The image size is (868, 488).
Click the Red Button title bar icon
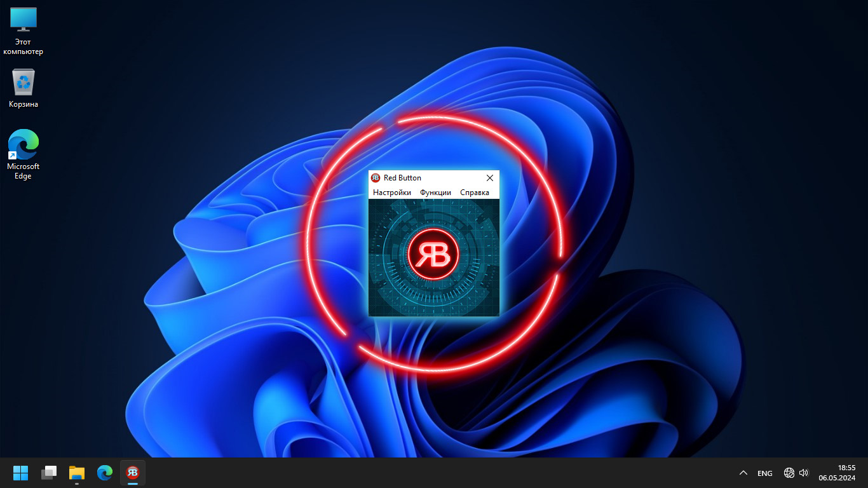376,178
